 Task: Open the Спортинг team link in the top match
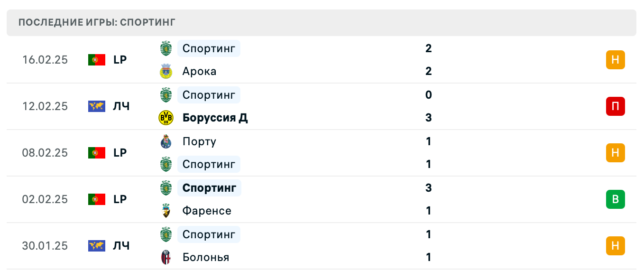pos(209,48)
